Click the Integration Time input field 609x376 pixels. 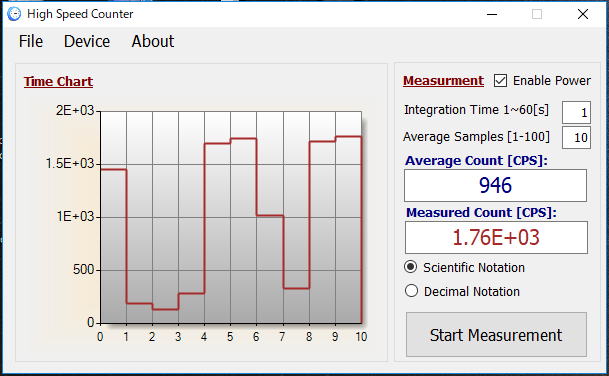click(576, 113)
